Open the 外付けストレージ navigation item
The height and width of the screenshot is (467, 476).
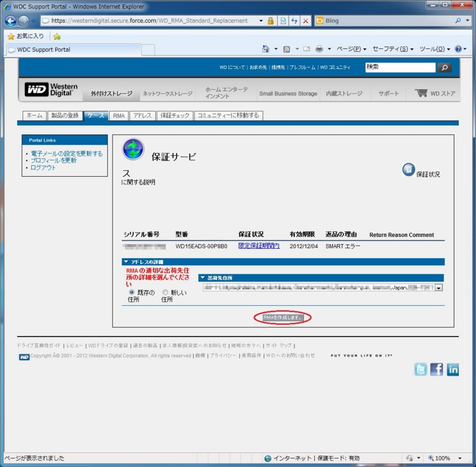[111, 93]
